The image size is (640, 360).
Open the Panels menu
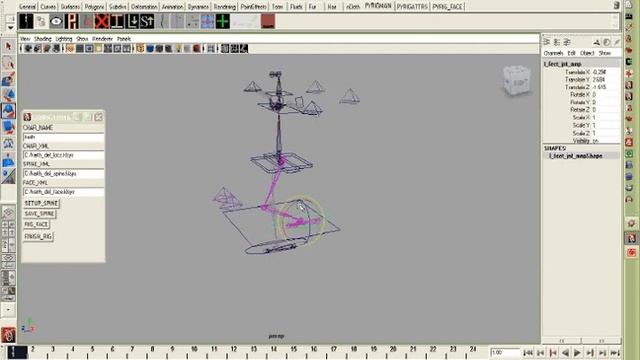[124, 39]
